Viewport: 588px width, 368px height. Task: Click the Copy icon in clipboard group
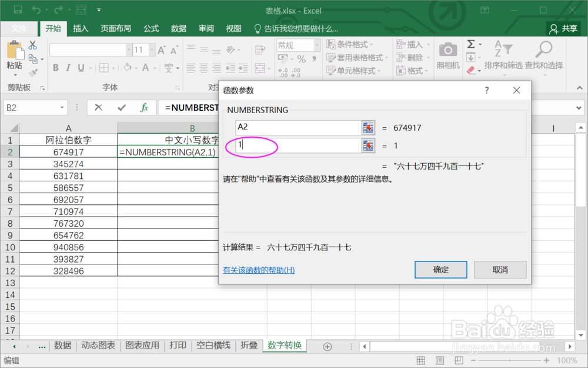pos(33,59)
